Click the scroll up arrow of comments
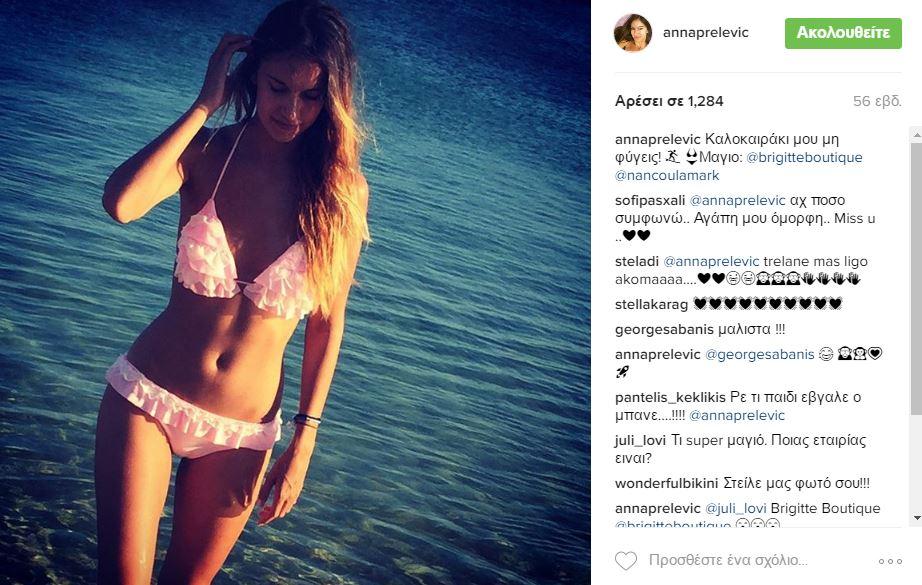This screenshot has height=585, width=922. pos(916,135)
